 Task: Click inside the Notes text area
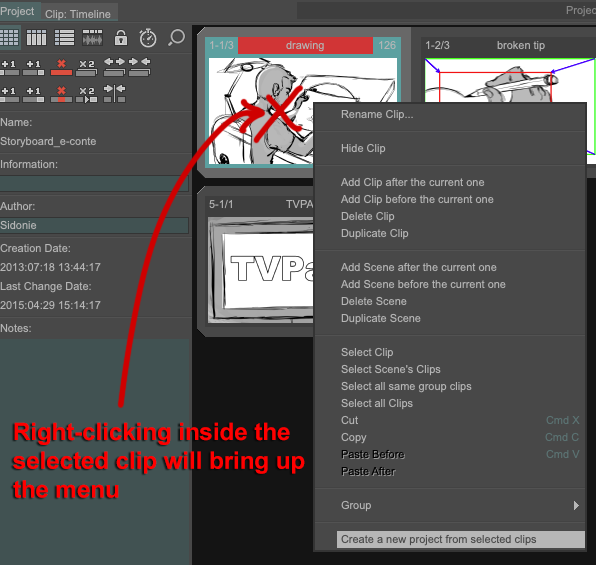[x=95, y=451]
